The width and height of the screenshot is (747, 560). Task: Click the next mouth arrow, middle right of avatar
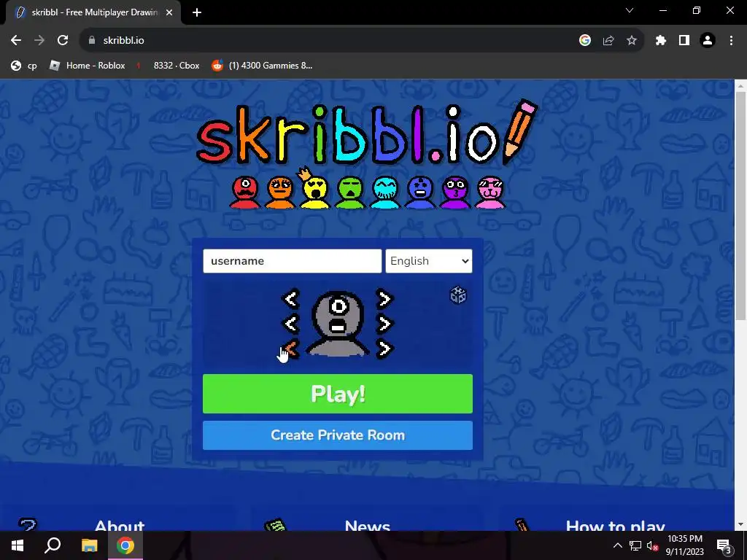click(384, 324)
